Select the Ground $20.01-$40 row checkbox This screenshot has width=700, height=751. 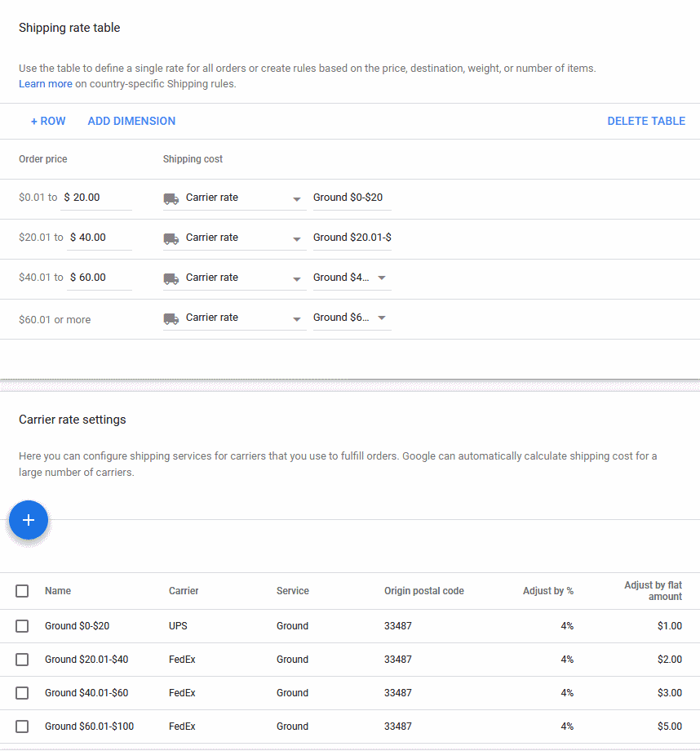[x=22, y=660]
